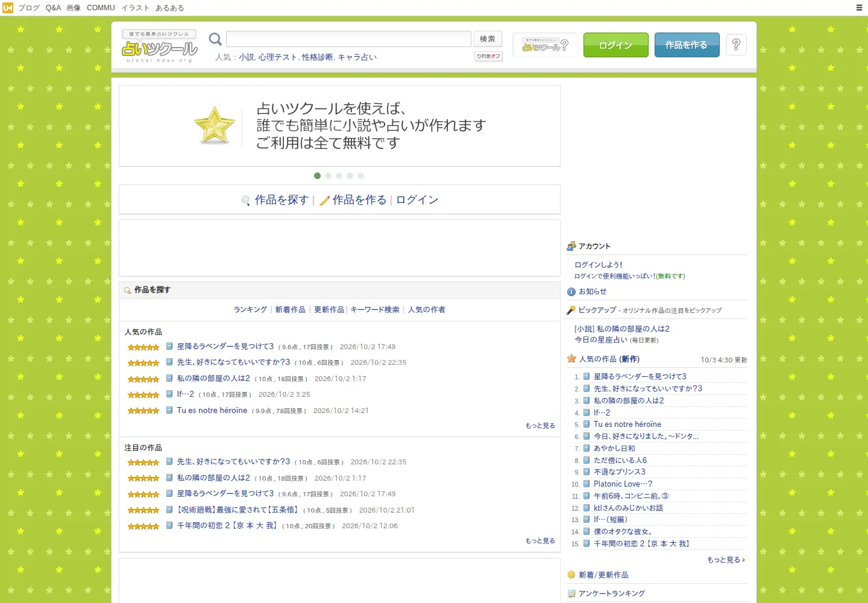This screenshot has height=603, width=868.
Task: Click the green ログイン button
Action: (x=616, y=45)
